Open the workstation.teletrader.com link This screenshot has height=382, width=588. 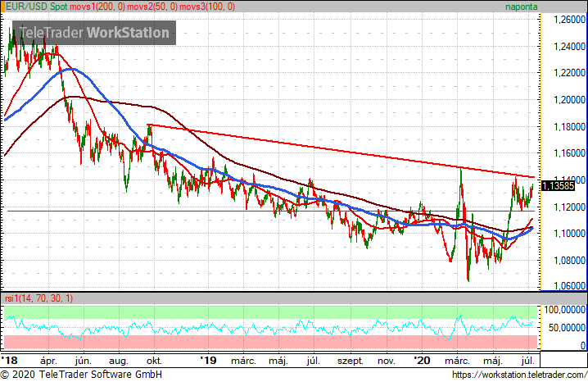click(x=519, y=375)
